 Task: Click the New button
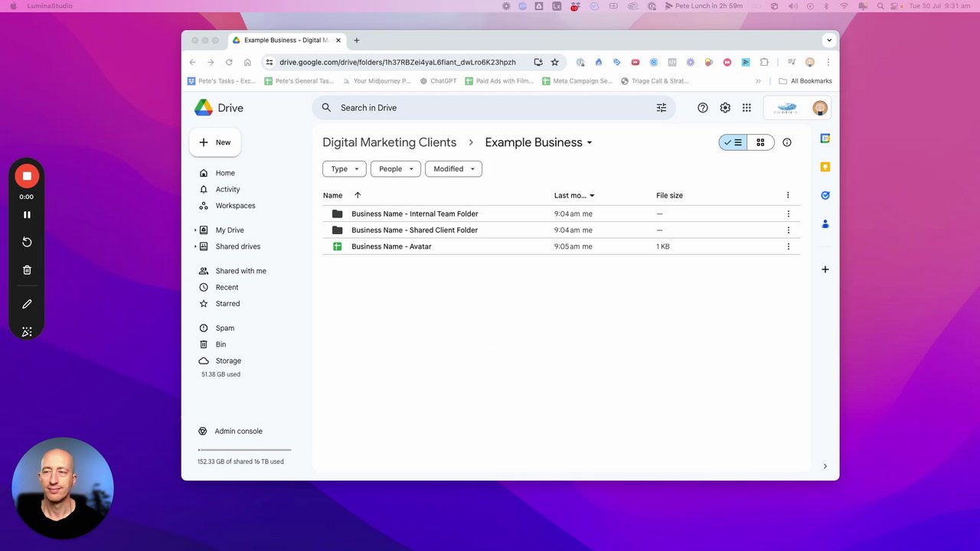tap(215, 142)
